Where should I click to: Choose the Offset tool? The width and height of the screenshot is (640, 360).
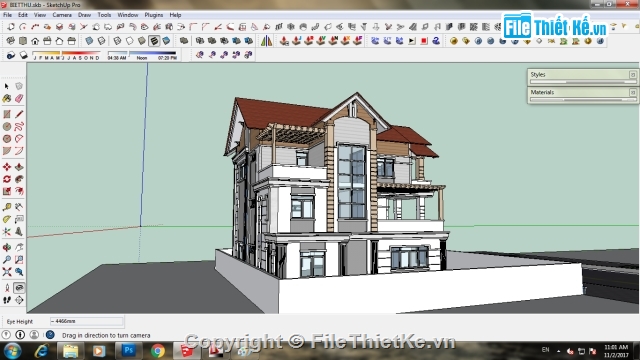pos(19,191)
